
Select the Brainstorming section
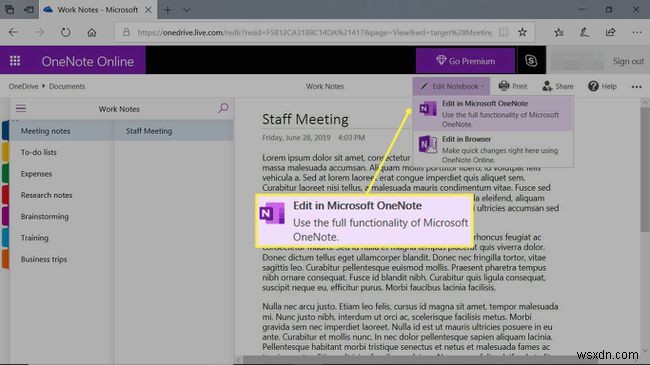(61, 217)
